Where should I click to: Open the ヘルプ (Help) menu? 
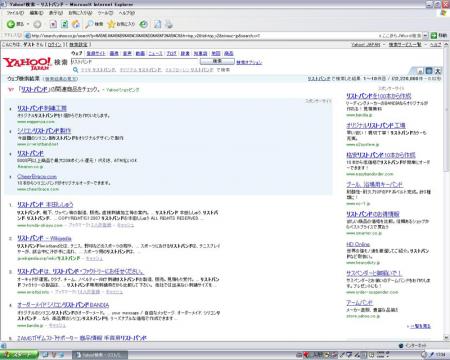pos(126,13)
